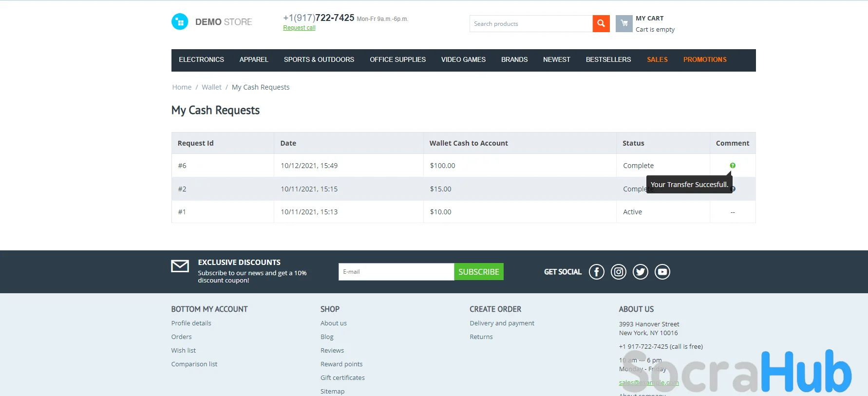The height and width of the screenshot is (396, 868).
Task: Open Profile details in the footer
Action: tap(191, 323)
